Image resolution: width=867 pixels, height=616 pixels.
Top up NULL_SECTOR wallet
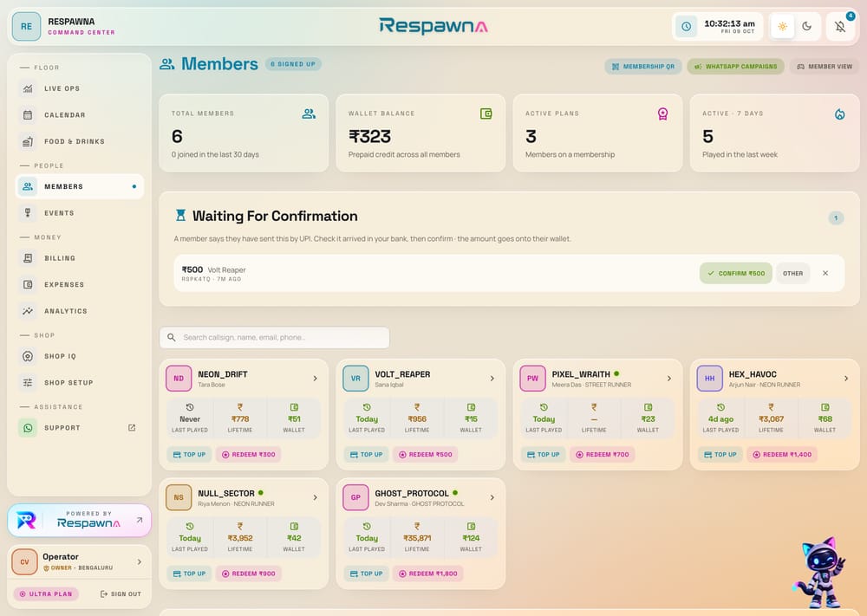point(189,574)
